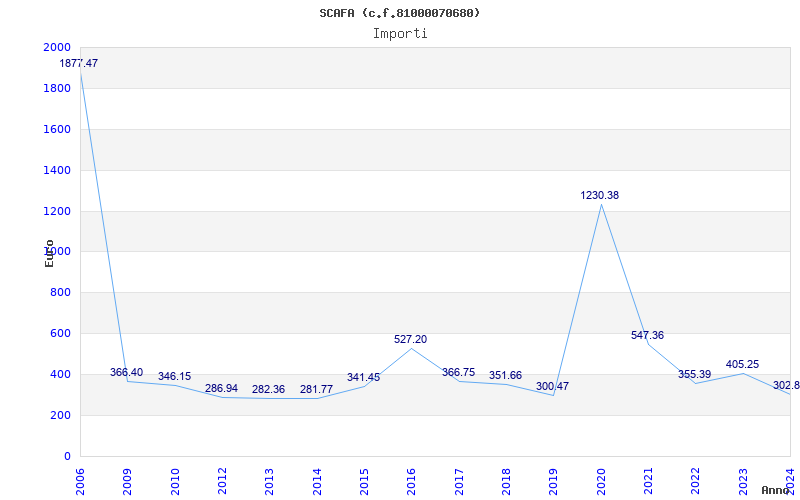Viewport: 800px width, 500px height.
Task: Click the 1200 y-axis value
Action: click(x=57, y=211)
